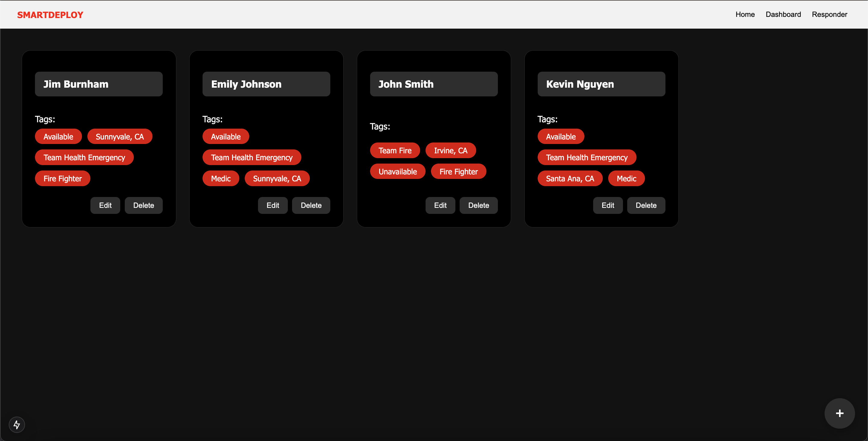Delete Emily Johnson's responder card
This screenshot has height=441, width=868.
click(x=311, y=205)
